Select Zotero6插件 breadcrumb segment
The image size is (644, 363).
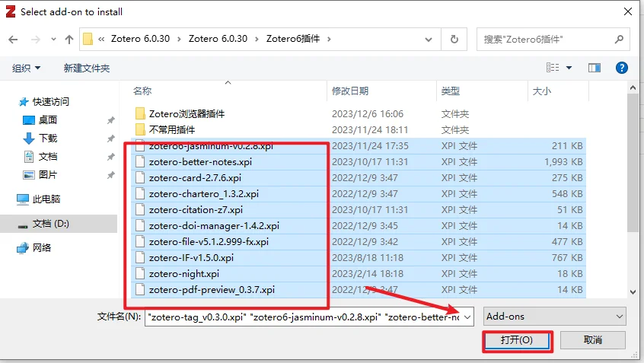(x=293, y=39)
